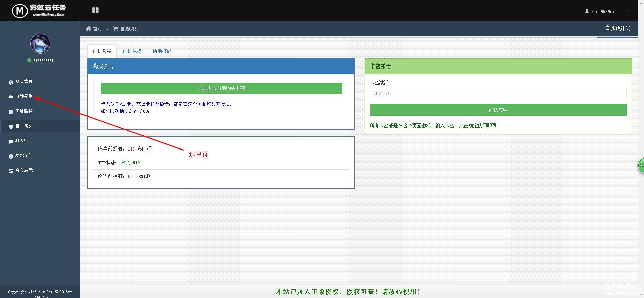
Task: Click the cloud icon beside 自动签到
Action: (11, 97)
